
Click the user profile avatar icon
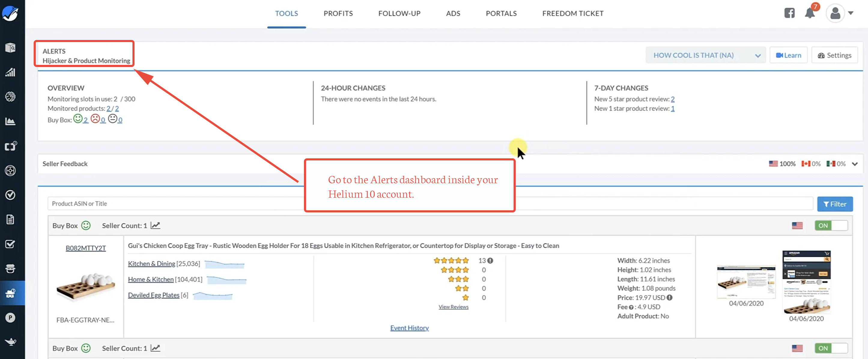coord(835,14)
